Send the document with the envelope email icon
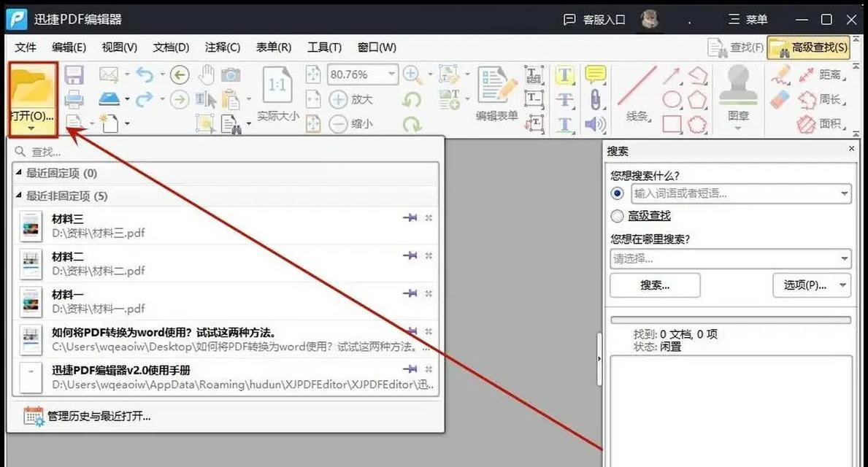868x467 pixels. tap(109, 74)
